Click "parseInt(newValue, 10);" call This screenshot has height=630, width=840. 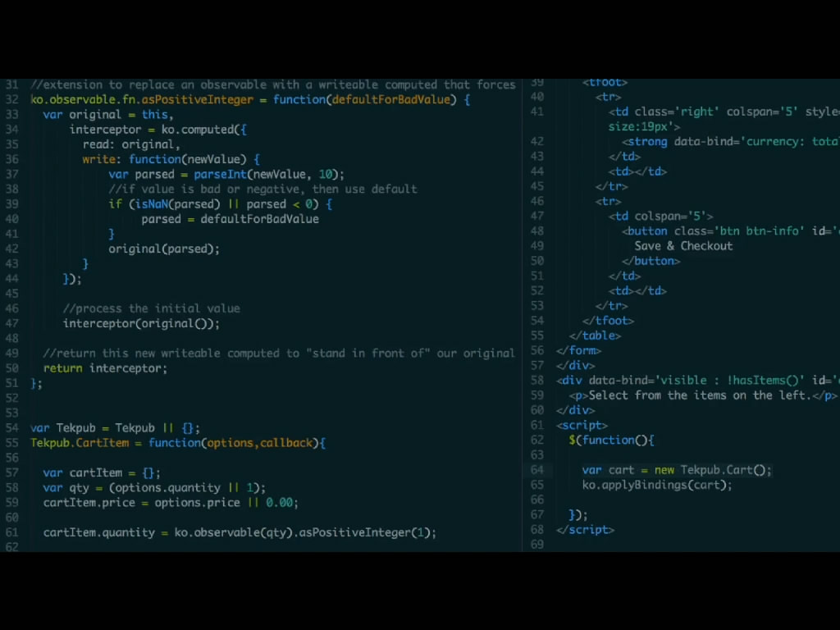(269, 175)
